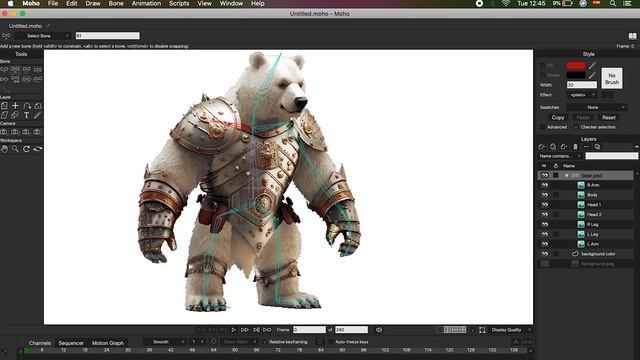Click the Head 1 layer image icon
The width and height of the screenshot is (640, 360).
581,205
